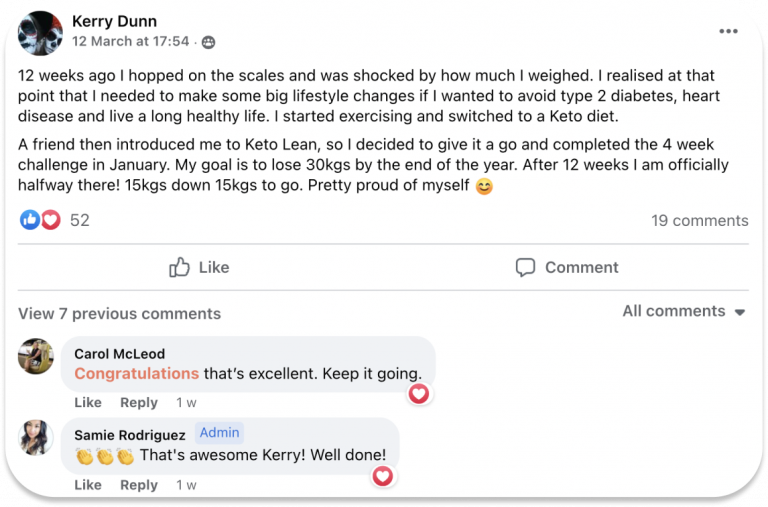
Task: Reply to Samie Rodriguez's comment
Action: coord(139,485)
